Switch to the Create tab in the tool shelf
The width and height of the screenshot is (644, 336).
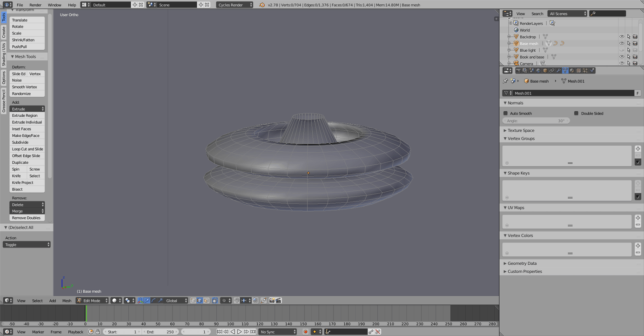tap(3, 33)
